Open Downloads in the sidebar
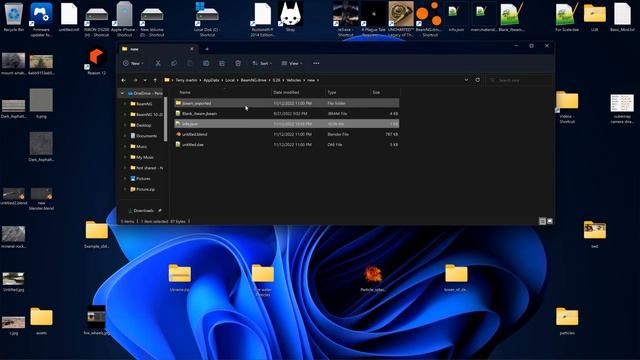This screenshot has width=640, height=360. click(x=143, y=211)
